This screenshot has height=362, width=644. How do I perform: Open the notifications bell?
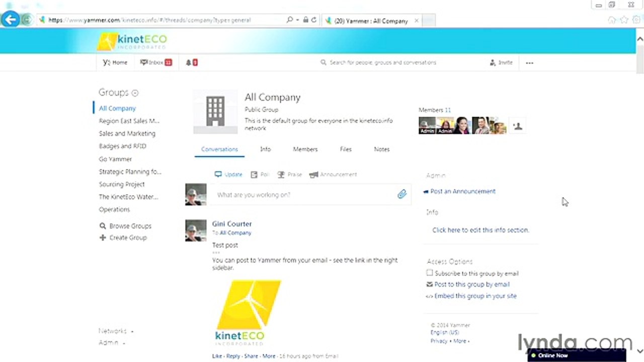tap(191, 62)
